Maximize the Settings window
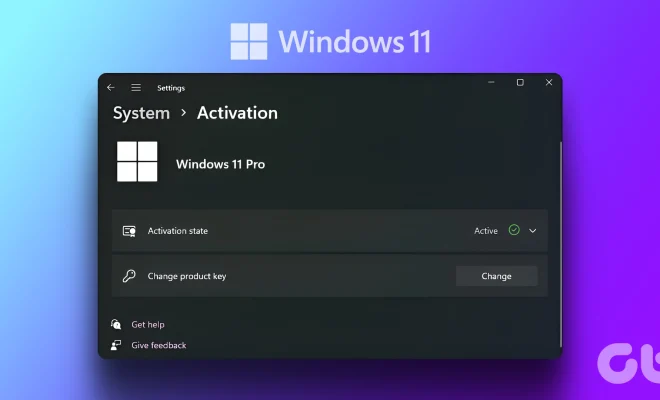The image size is (660, 400). tap(520, 83)
